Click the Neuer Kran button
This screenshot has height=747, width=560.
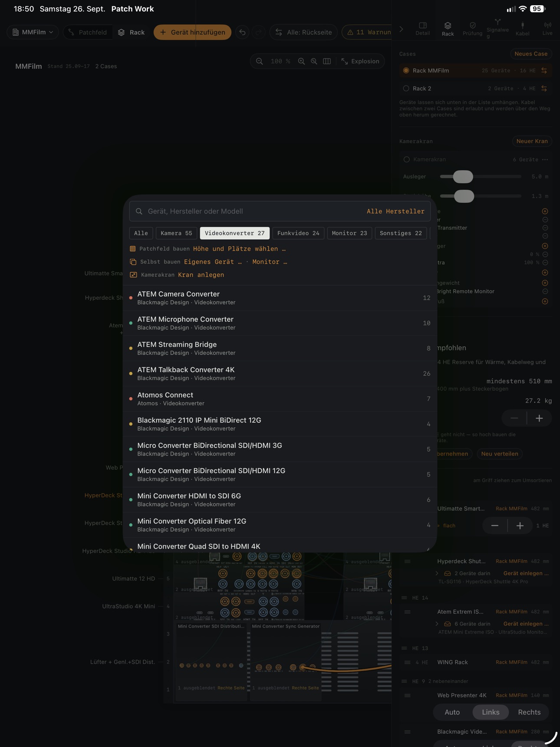[x=532, y=141]
